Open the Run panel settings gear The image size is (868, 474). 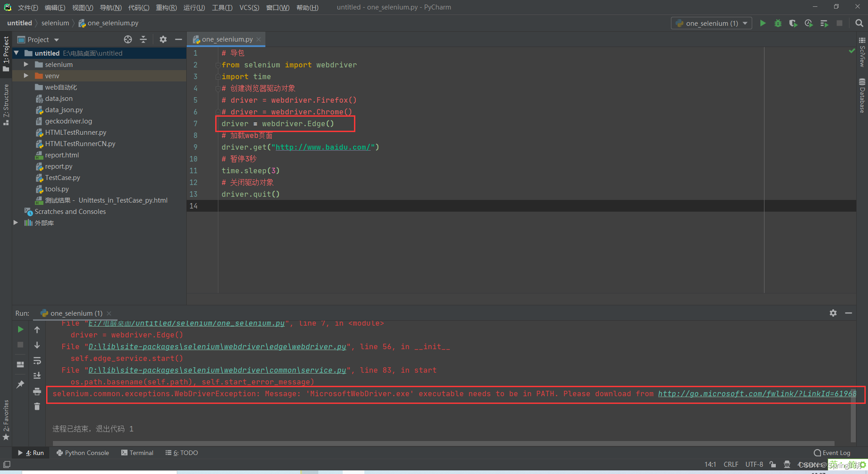[833, 313]
